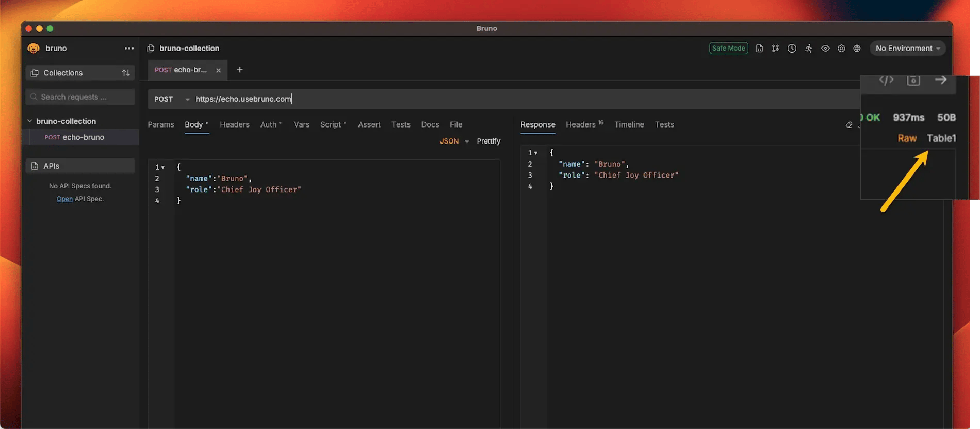
Task: Open the response Tests tab
Action: coord(664,124)
